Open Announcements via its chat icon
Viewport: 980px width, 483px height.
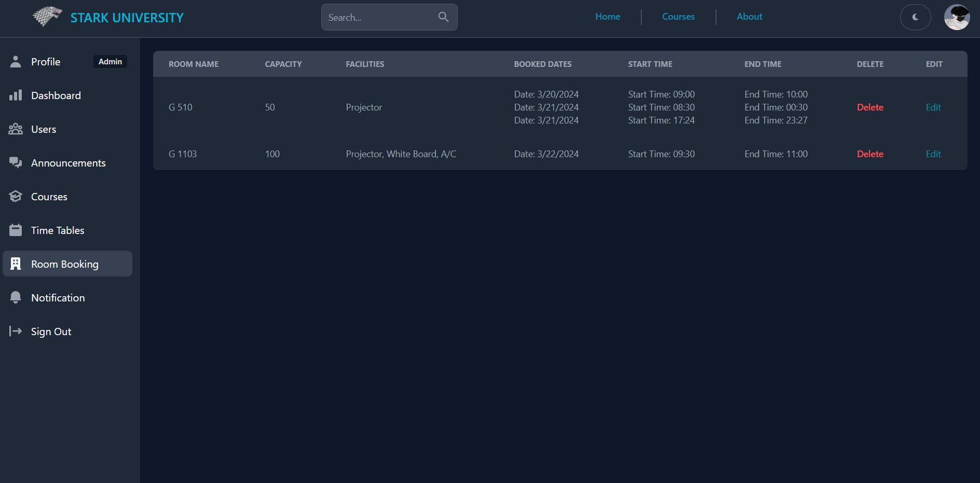pos(16,162)
